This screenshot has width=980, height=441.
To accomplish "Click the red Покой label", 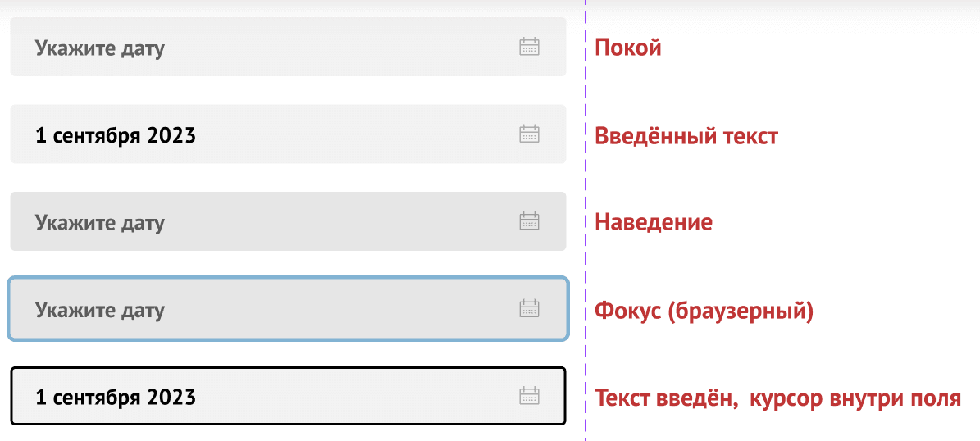I will tap(627, 48).
